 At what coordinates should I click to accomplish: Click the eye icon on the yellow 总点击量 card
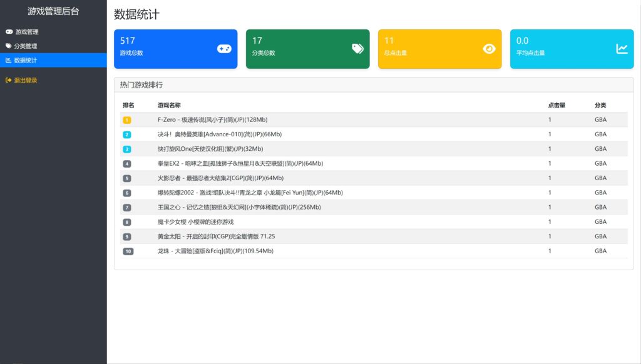(x=489, y=48)
